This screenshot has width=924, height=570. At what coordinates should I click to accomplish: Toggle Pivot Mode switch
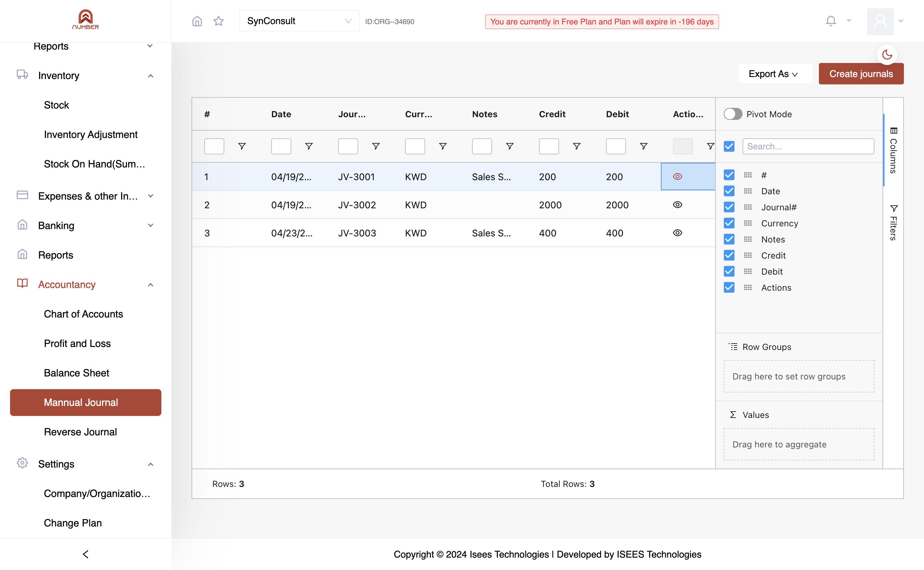click(x=733, y=114)
